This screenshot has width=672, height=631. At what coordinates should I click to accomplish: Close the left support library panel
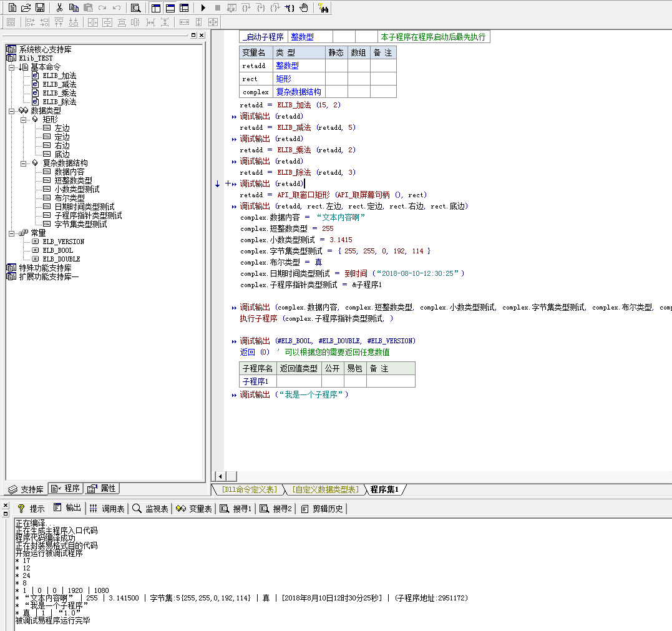coord(202,35)
